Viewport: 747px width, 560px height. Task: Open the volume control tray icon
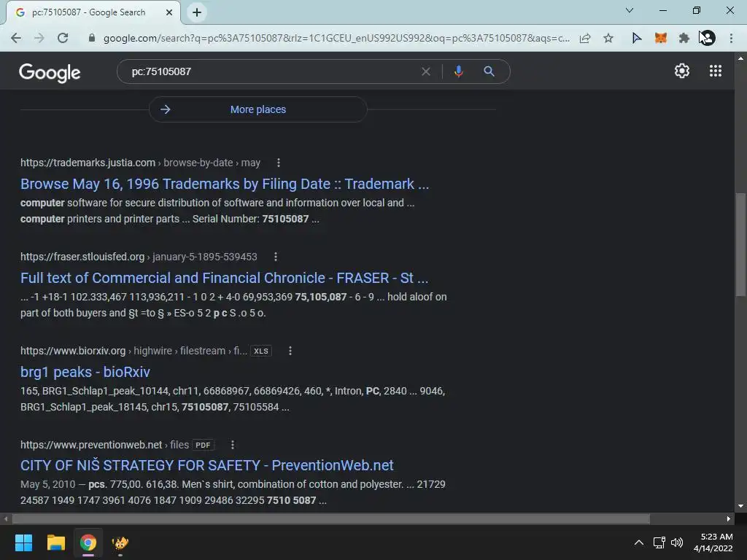[x=676, y=542]
